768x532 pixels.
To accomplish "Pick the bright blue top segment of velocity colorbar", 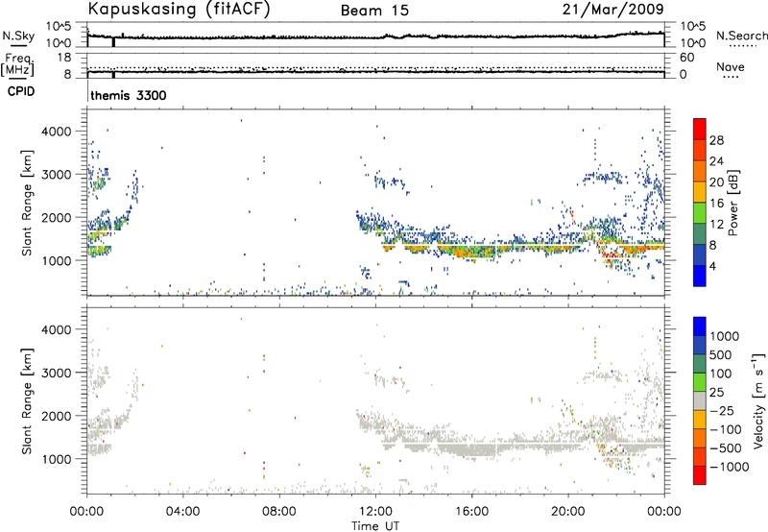I will [700, 326].
